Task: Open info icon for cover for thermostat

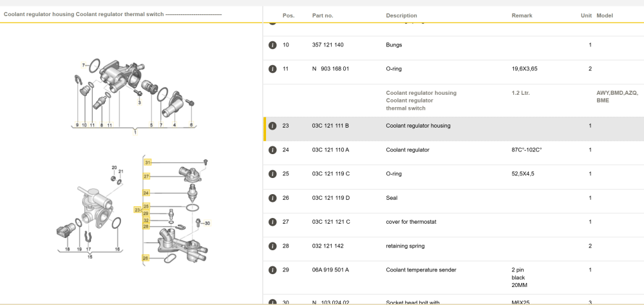Action: click(272, 222)
